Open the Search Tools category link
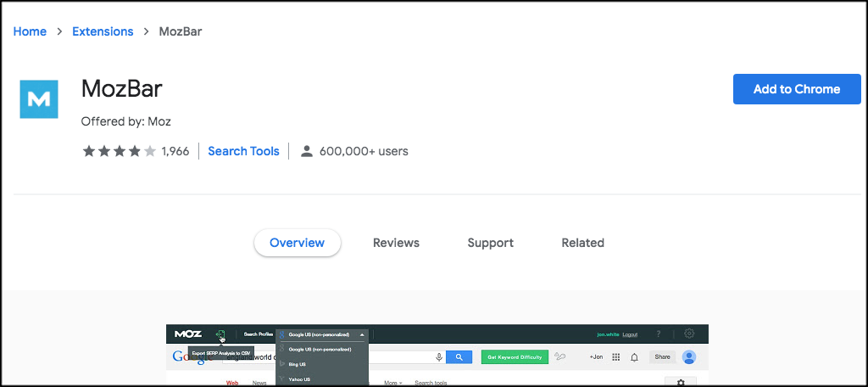Screen dimensions: 868x387 243,151
